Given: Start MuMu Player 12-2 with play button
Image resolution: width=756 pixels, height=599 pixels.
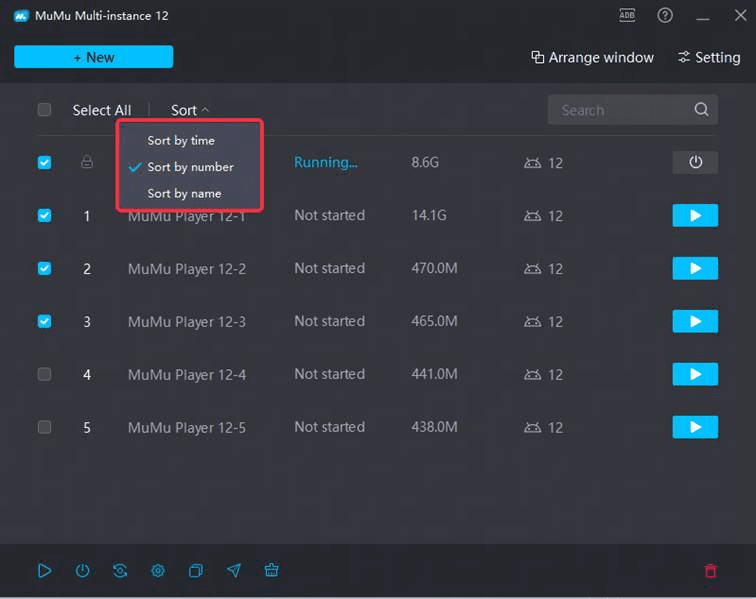Looking at the screenshot, I should (695, 268).
